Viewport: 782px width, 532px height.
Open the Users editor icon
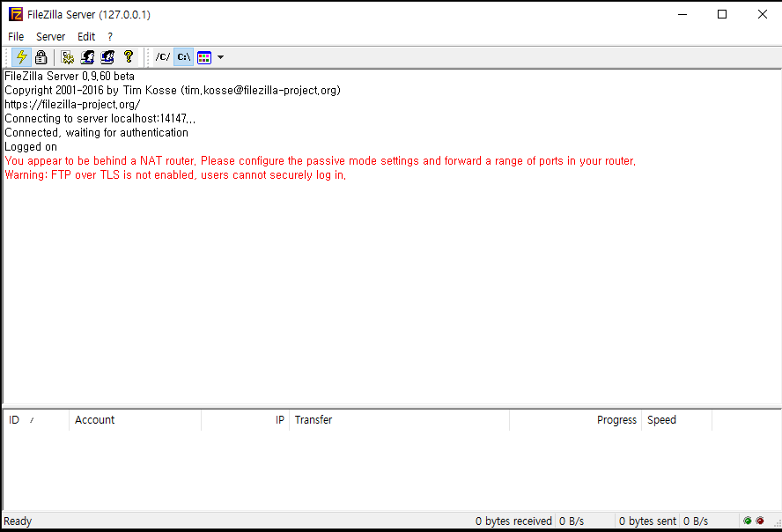coord(87,57)
